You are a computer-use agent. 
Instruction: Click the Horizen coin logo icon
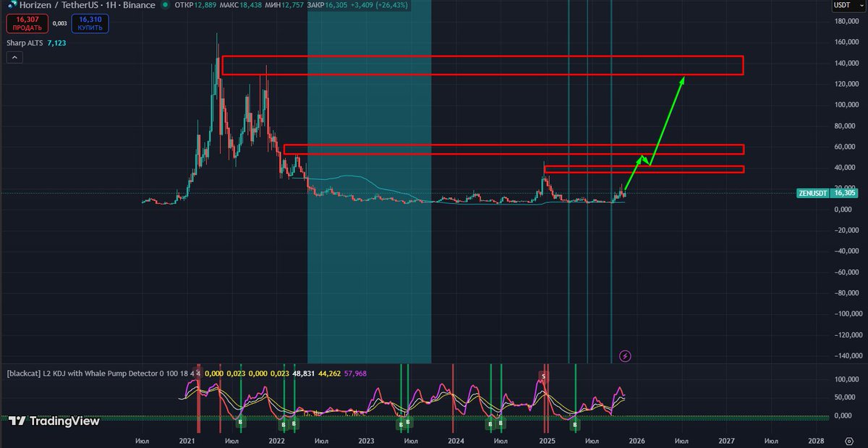pyautogui.click(x=12, y=5)
